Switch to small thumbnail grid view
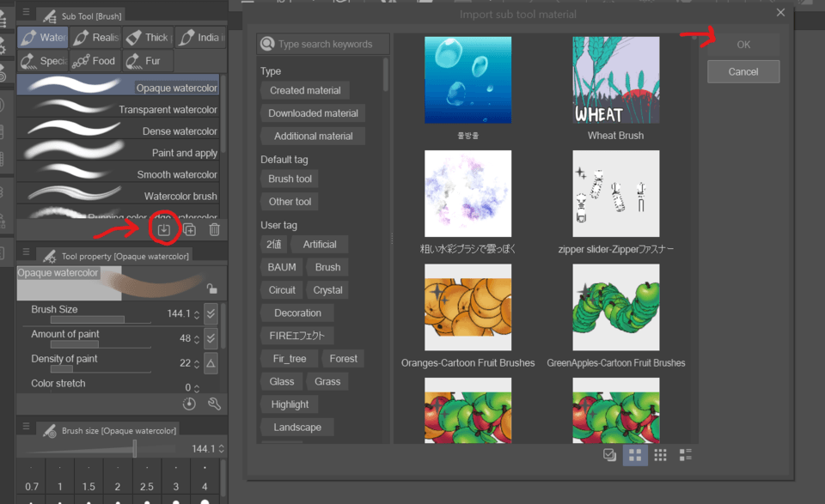 pos(660,455)
